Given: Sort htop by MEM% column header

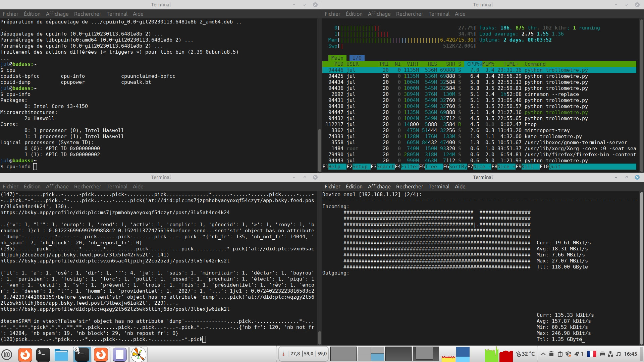Looking at the screenshot, I should [x=488, y=64].
